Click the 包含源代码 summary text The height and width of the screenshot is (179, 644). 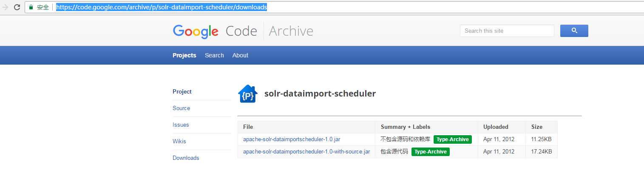pyautogui.click(x=394, y=151)
